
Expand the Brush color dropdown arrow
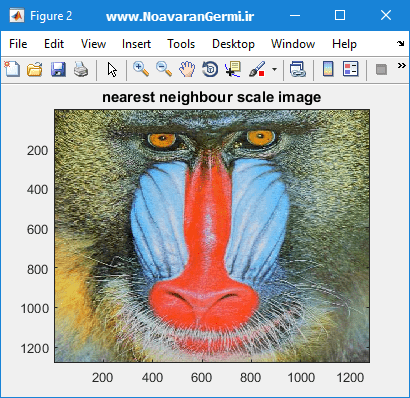[274, 69]
